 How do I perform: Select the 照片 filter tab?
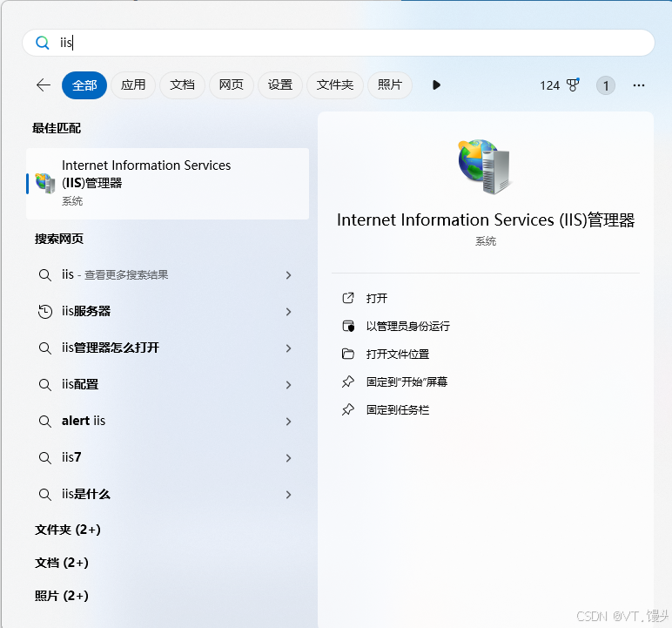point(390,85)
